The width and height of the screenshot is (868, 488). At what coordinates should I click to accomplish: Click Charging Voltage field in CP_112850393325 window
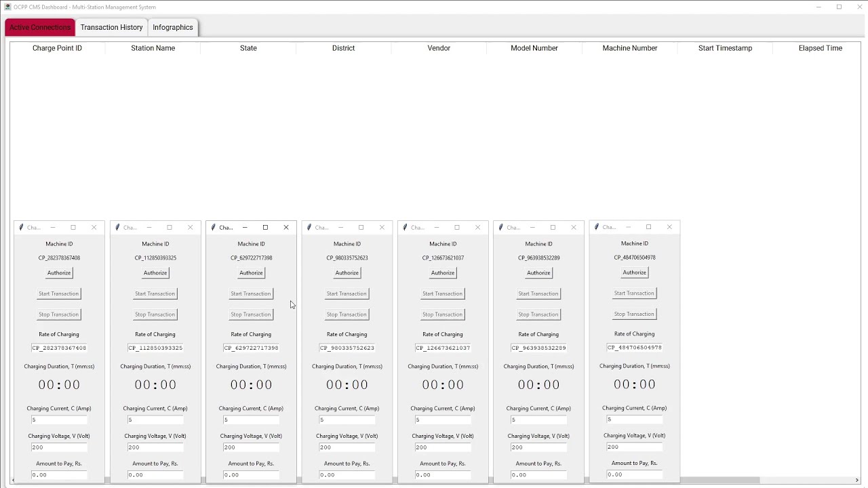click(155, 447)
